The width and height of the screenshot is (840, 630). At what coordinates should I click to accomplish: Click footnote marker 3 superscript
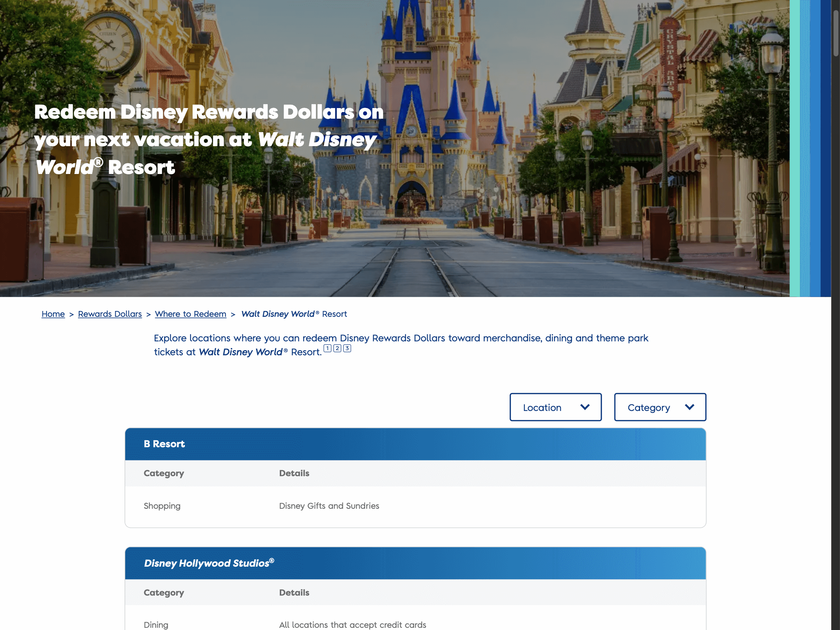click(347, 348)
